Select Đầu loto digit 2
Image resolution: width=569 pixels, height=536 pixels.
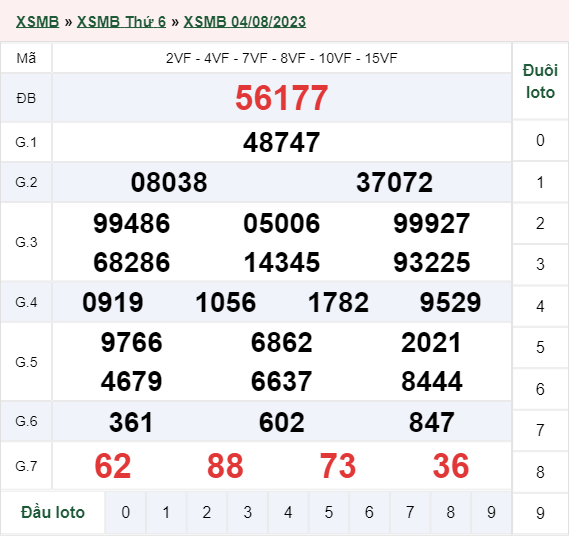[207, 512]
